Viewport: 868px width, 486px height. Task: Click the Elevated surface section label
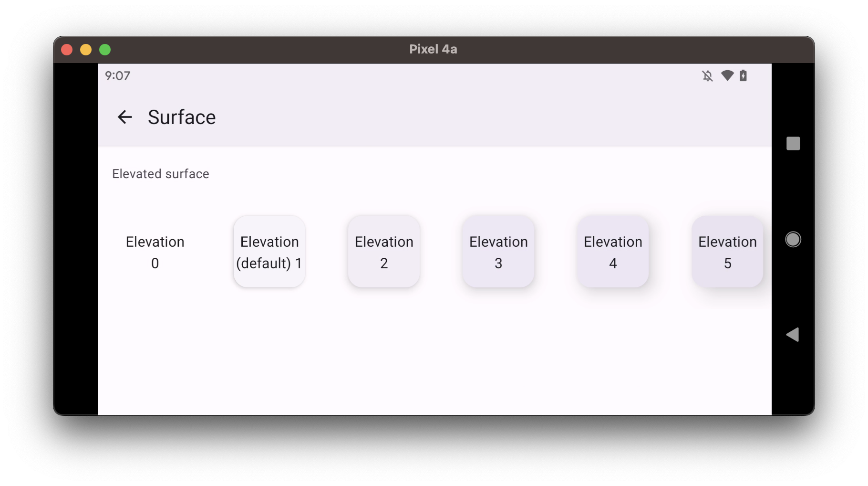(160, 174)
